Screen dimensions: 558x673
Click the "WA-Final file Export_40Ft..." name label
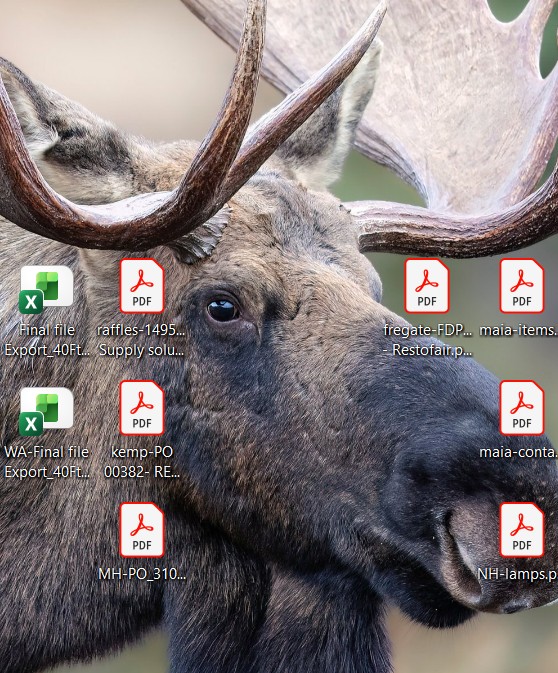pyautogui.click(x=47, y=462)
